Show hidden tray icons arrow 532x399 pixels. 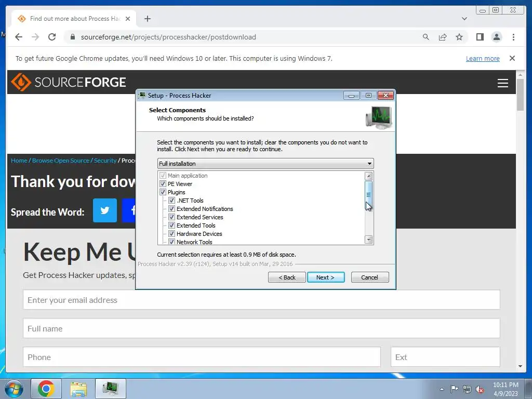[x=442, y=389]
